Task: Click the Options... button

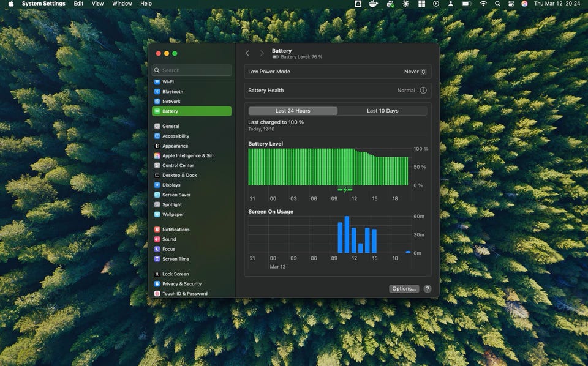Action: (x=404, y=289)
